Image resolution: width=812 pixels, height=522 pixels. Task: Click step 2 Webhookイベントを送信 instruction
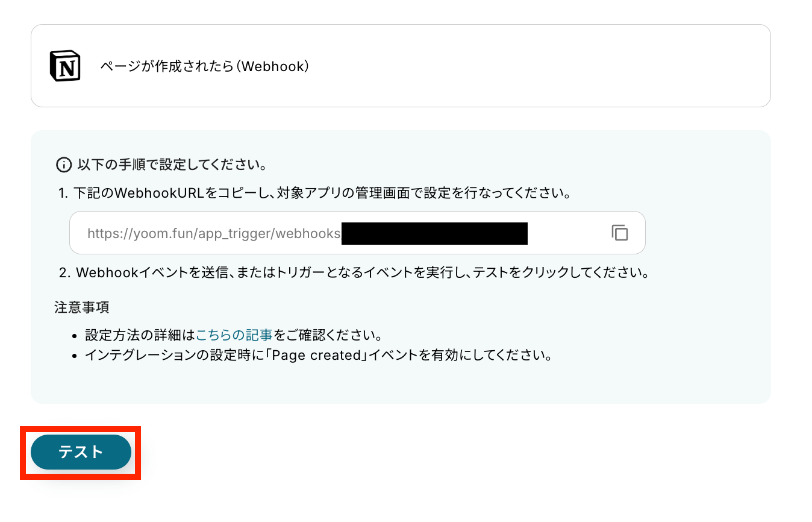pyautogui.click(x=181, y=272)
